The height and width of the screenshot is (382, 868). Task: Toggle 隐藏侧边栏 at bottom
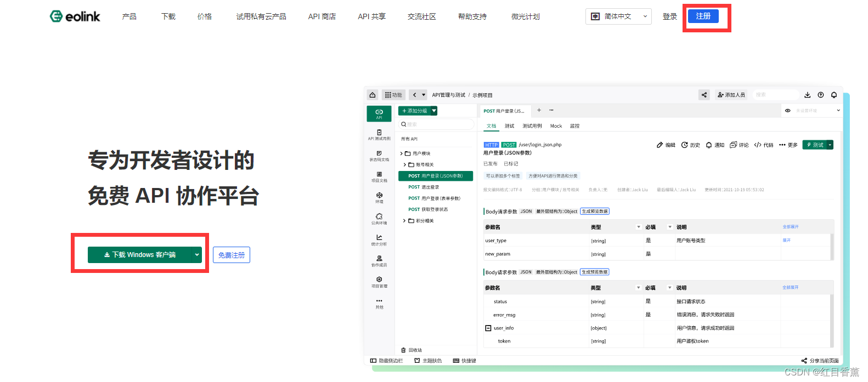pos(386,361)
